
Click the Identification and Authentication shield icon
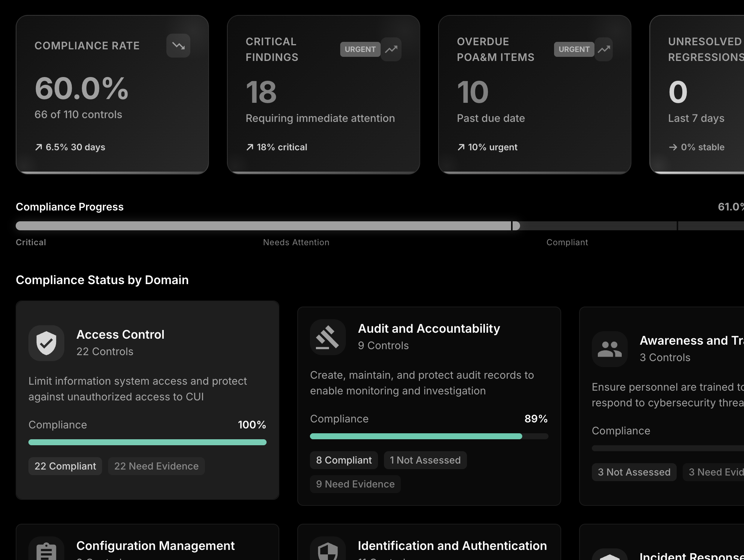coord(328,551)
